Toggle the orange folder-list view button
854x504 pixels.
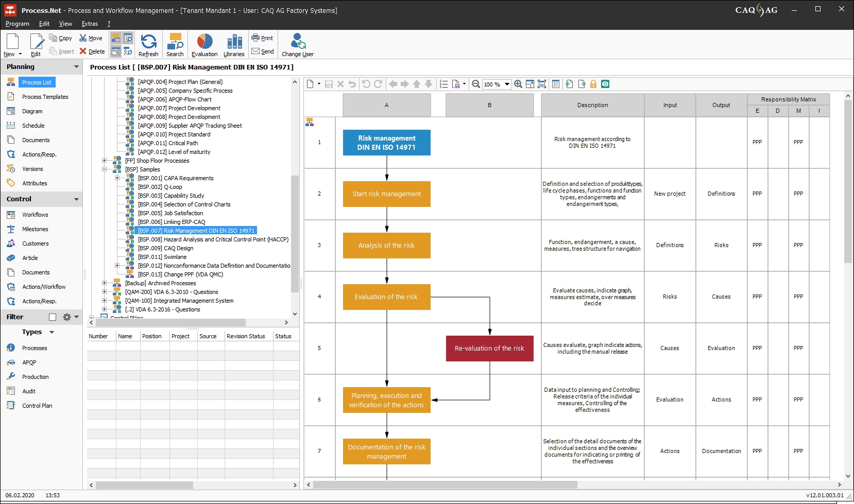point(116,38)
